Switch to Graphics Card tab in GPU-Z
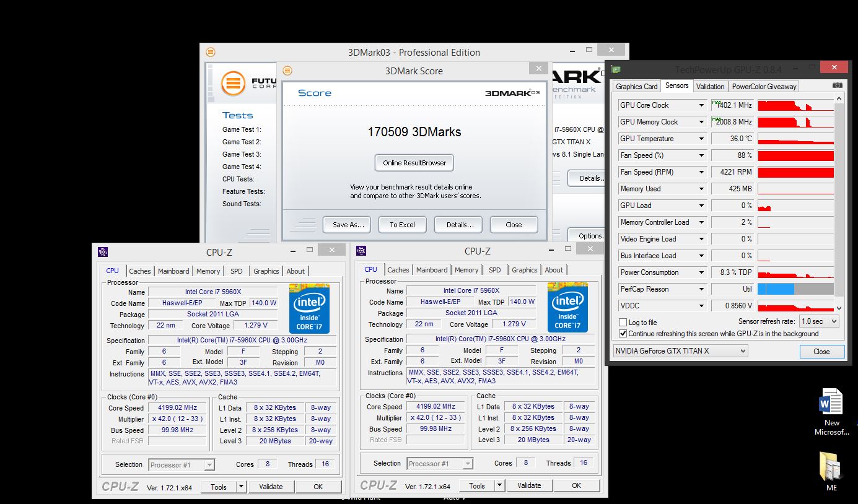The width and height of the screenshot is (858, 504). (636, 87)
